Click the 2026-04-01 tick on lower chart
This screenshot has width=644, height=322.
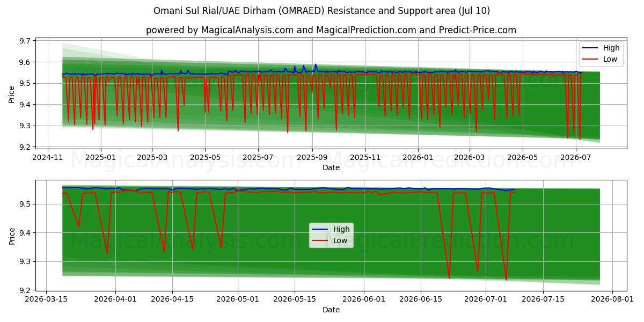(x=115, y=299)
